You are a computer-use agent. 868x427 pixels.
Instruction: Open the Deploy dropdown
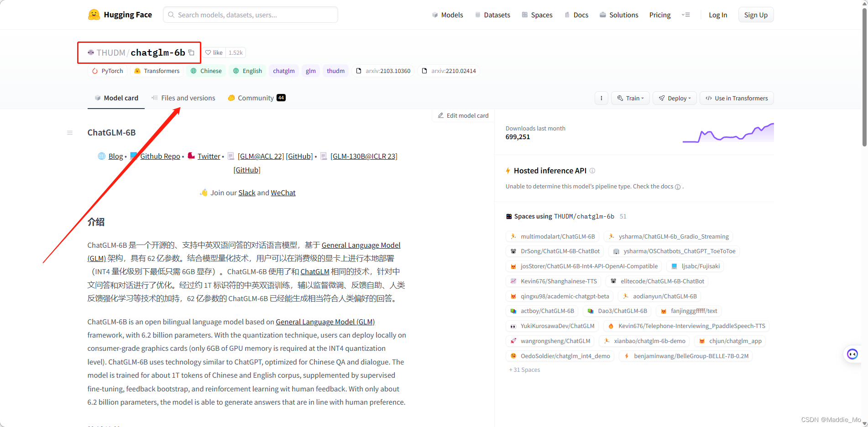pos(675,98)
